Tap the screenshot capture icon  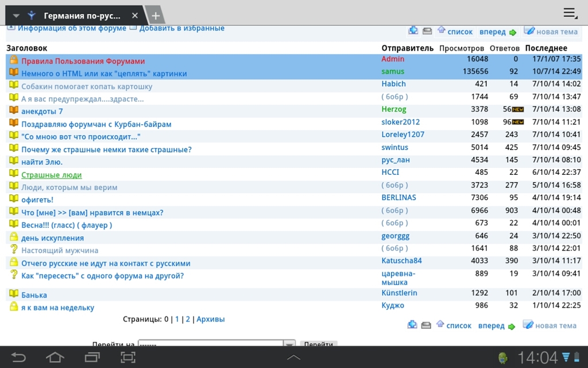coord(128,357)
